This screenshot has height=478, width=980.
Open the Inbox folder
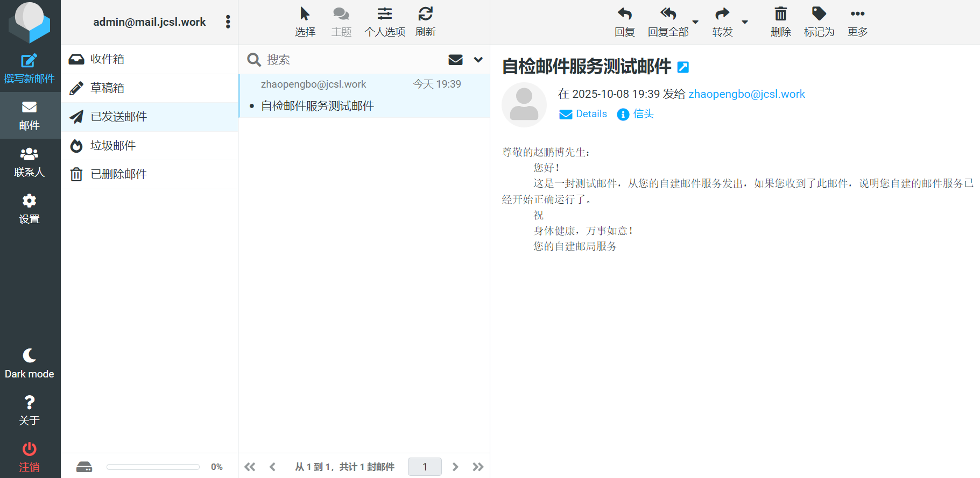tap(108, 59)
